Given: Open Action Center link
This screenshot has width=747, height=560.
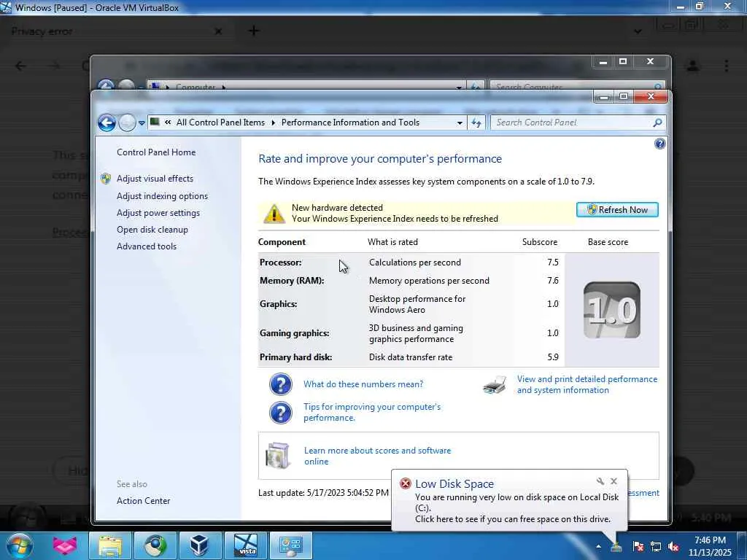Looking at the screenshot, I should (144, 501).
